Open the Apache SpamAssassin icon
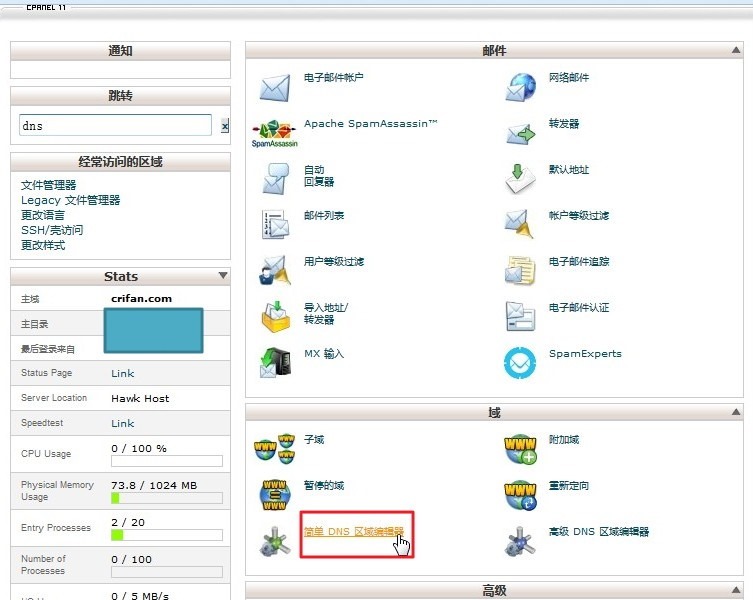The height and width of the screenshot is (600, 753). [275, 134]
